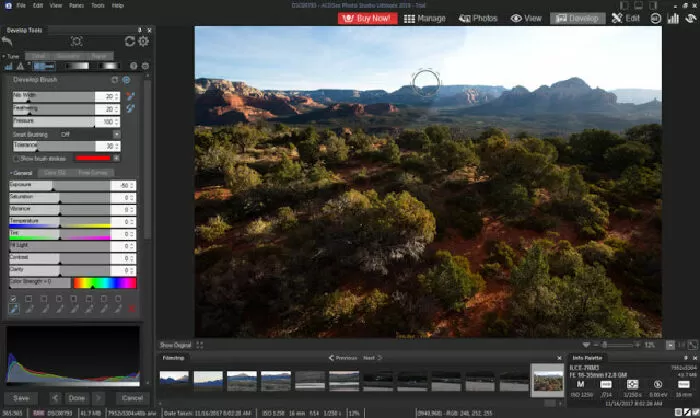Screen dimensions: 700x418
Task: Open the Edit menu
Action: [x=38, y=5]
